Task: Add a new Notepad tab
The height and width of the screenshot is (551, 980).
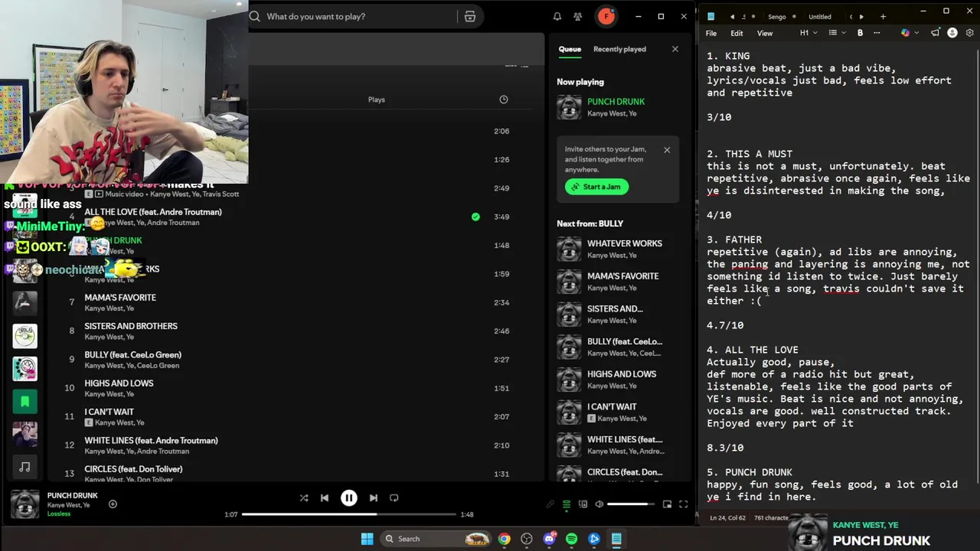Action: click(x=883, y=17)
